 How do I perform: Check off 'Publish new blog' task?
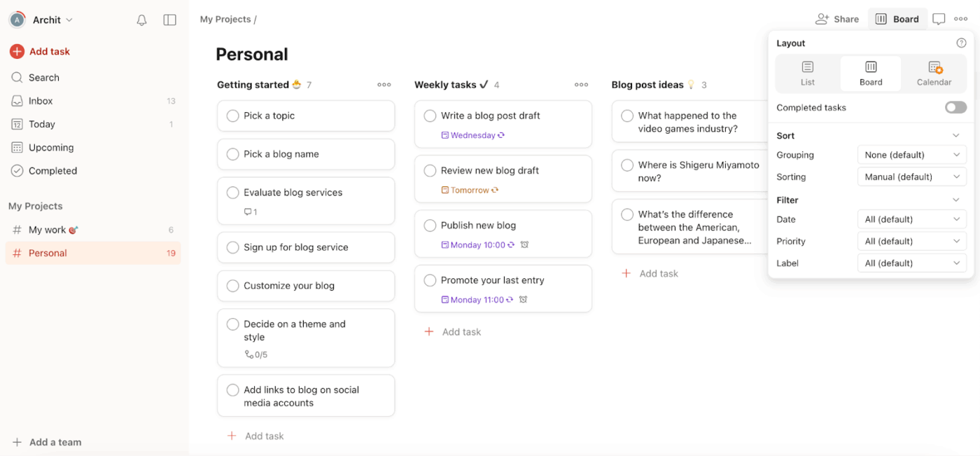pos(430,225)
